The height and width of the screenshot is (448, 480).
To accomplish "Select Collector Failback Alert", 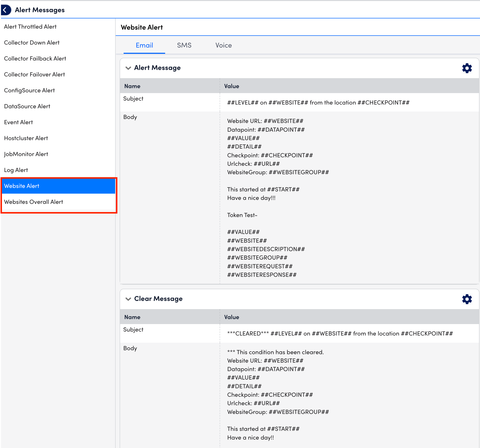I will [35, 58].
